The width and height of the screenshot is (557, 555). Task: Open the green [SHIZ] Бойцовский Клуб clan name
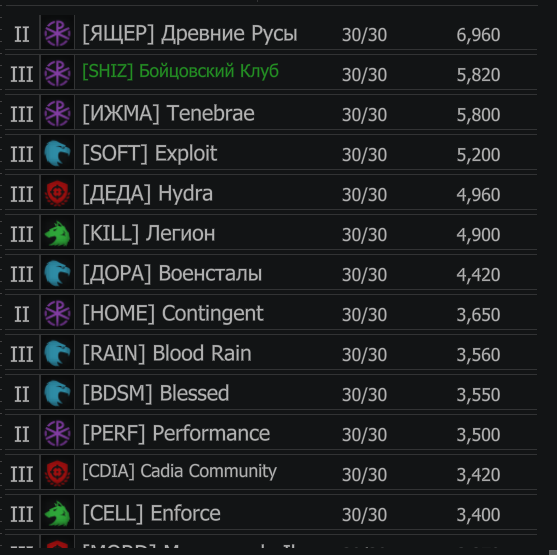pos(180,71)
